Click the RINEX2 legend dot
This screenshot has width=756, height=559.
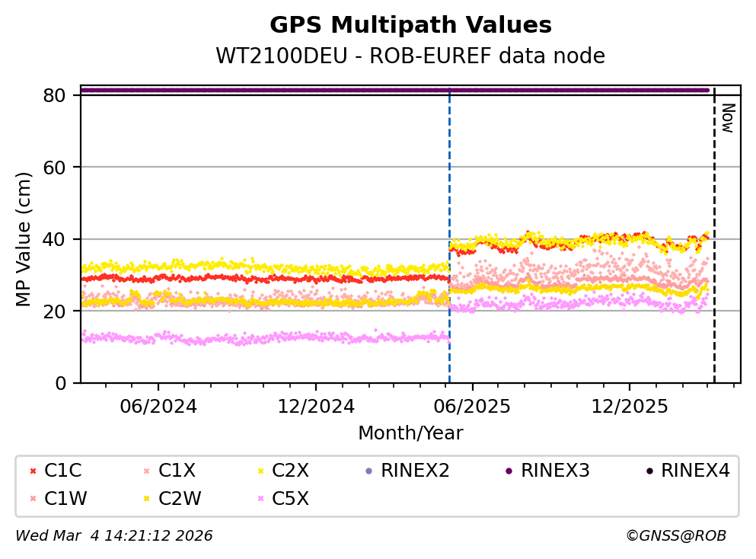368,471
